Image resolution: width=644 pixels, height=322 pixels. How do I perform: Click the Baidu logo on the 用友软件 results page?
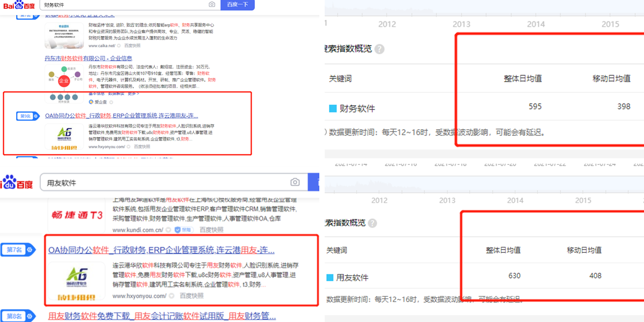[x=17, y=183]
